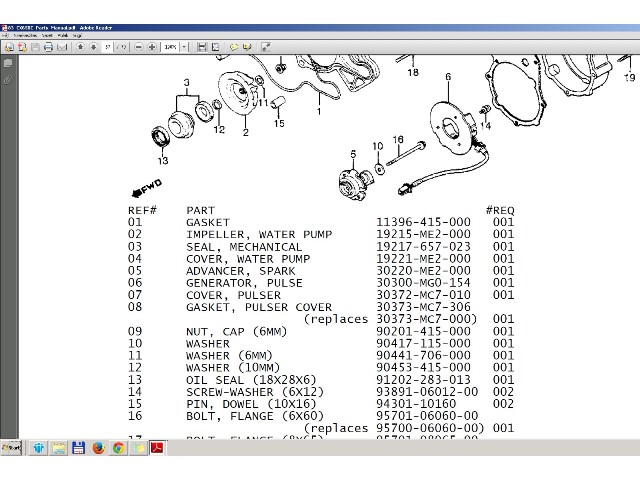Screen dimensions: 640x480
Task: Click the zoom percentage value box
Action: [x=169, y=47]
